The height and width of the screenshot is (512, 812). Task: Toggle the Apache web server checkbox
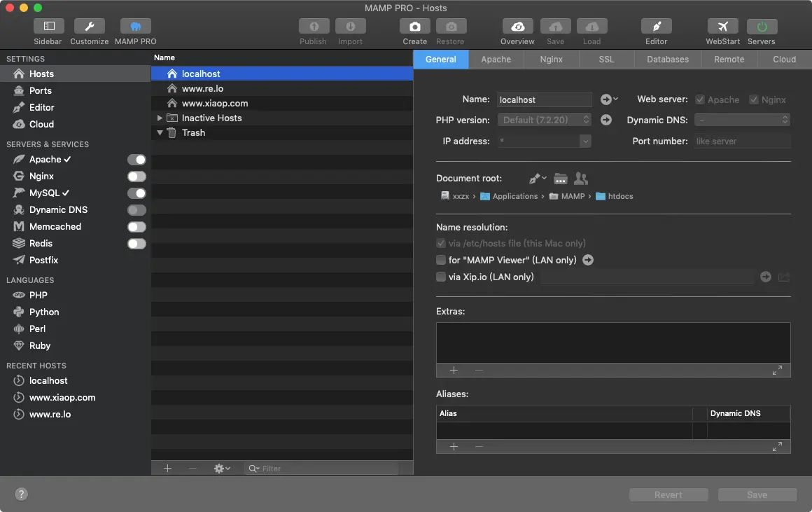coord(699,99)
